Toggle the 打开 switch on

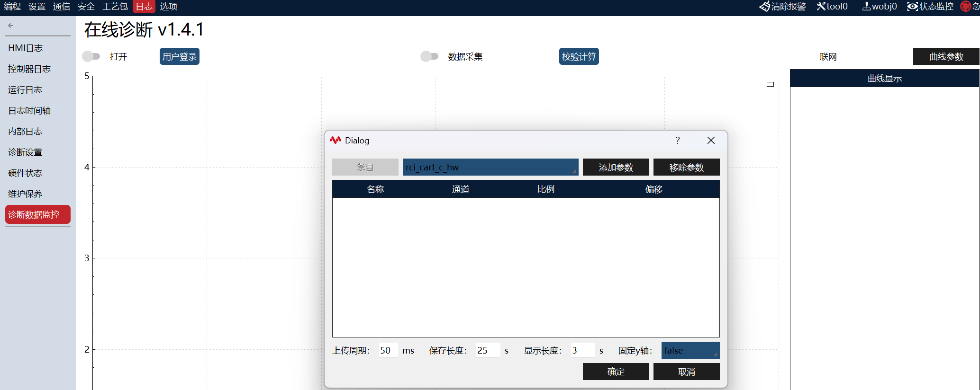coord(91,56)
